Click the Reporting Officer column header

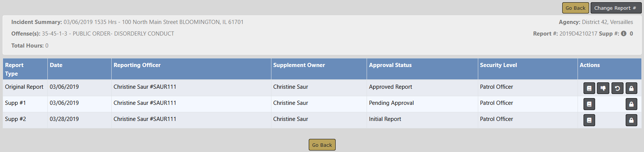(137, 65)
